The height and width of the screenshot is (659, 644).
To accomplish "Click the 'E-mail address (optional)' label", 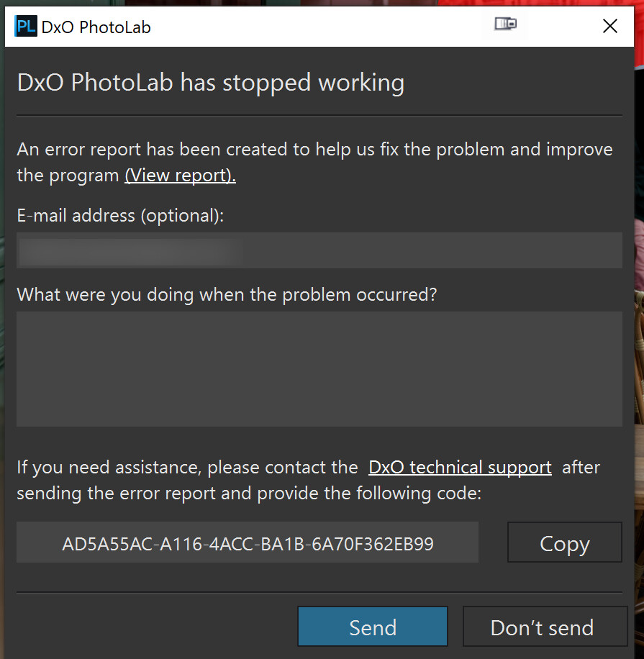I will point(120,215).
